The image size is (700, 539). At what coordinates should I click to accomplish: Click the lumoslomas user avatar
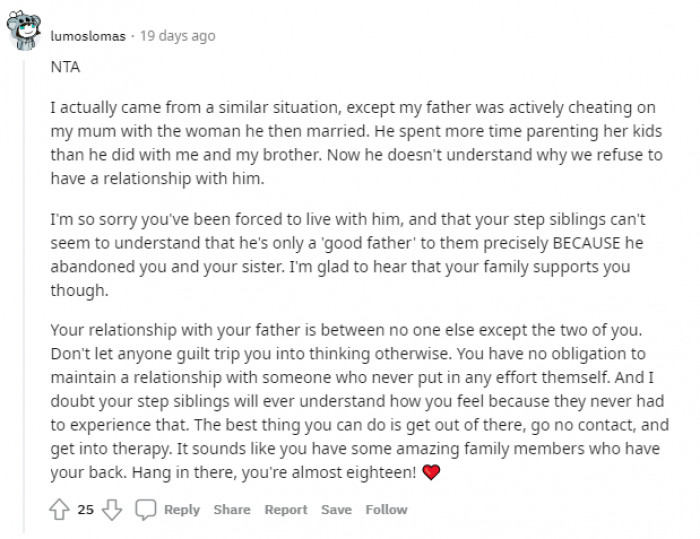24,33
